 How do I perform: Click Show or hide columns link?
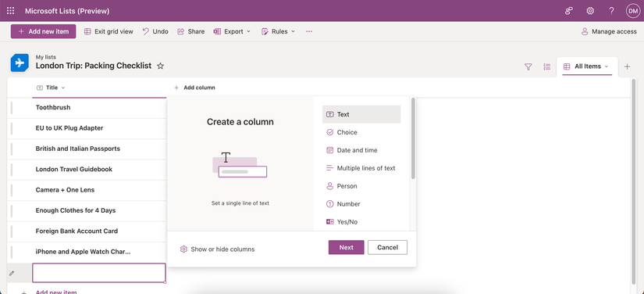[217, 249]
